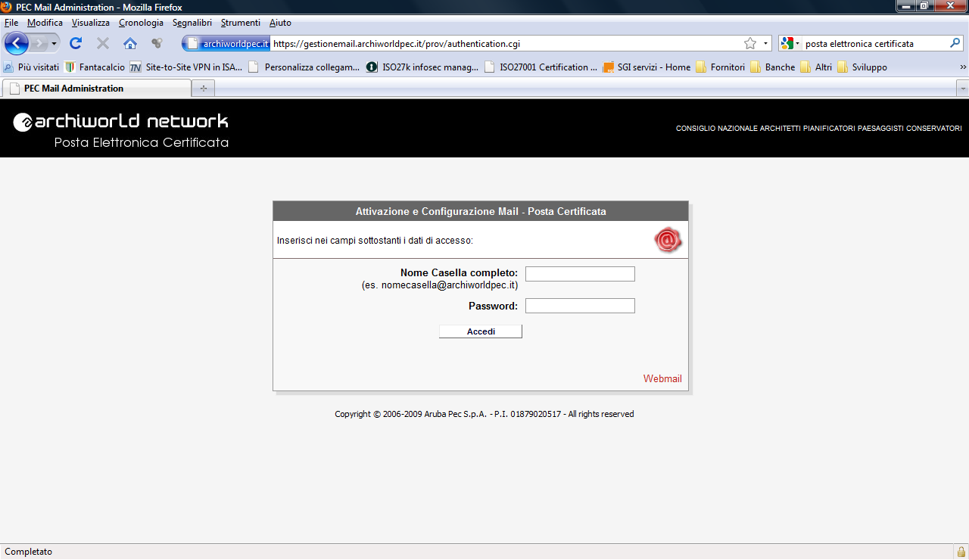Open the Più visitati bookmark
Viewport: 969px width, 560px height.
(31, 67)
